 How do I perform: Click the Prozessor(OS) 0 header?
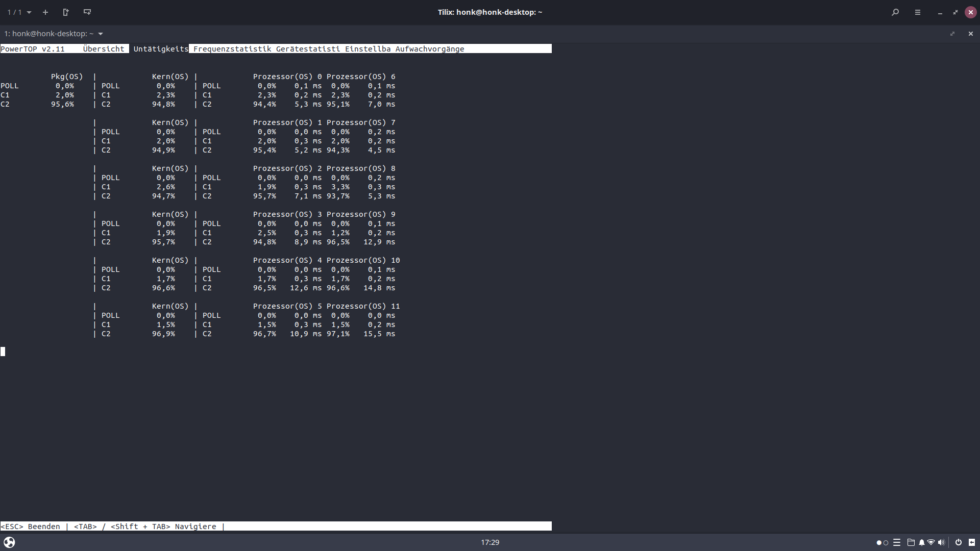click(x=287, y=77)
